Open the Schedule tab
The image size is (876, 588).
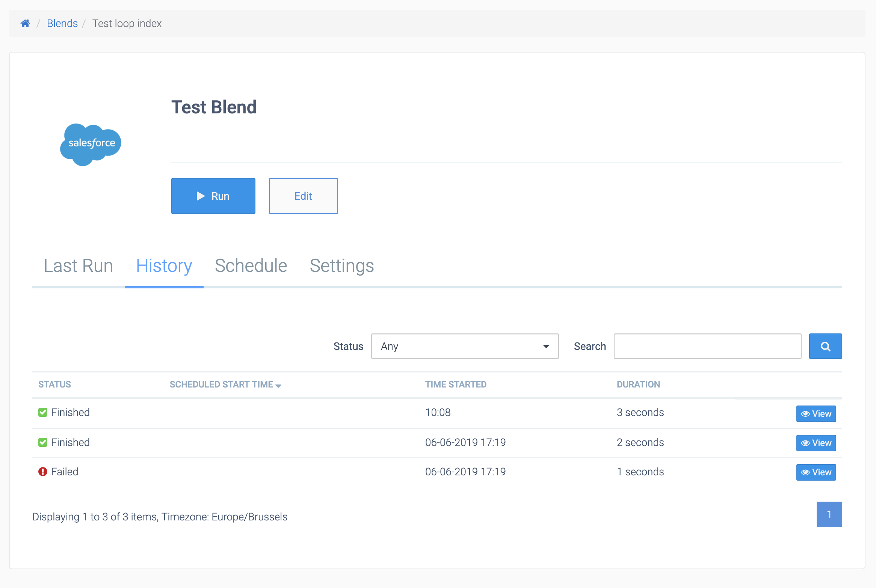point(251,266)
